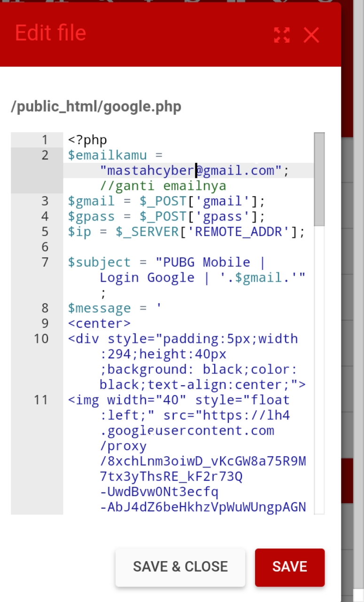Click the $emailkamu variable name
The height and width of the screenshot is (602, 364).
pyautogui.click(x=107, y=155)
